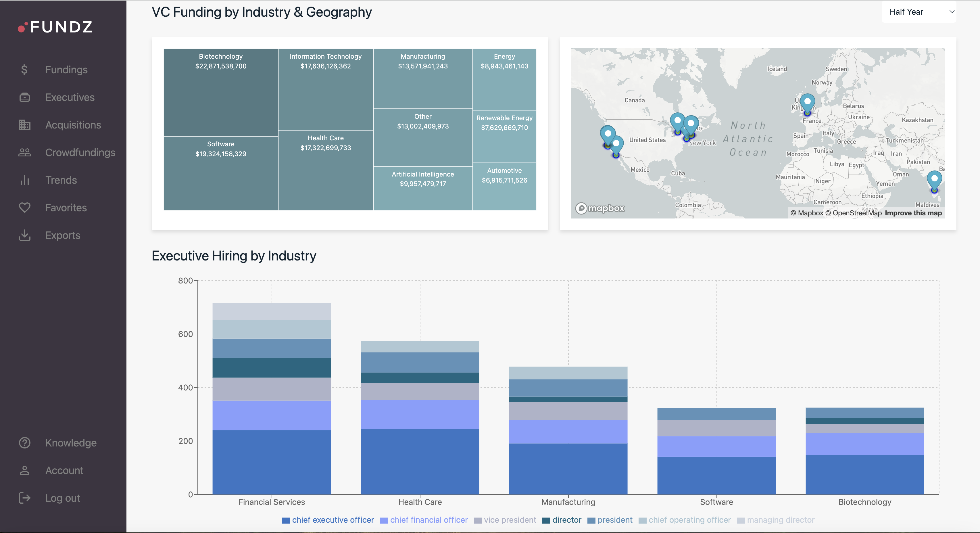980x533 pixels.
Task: Toggle the managing director legend item
Action: coord(775,520)
